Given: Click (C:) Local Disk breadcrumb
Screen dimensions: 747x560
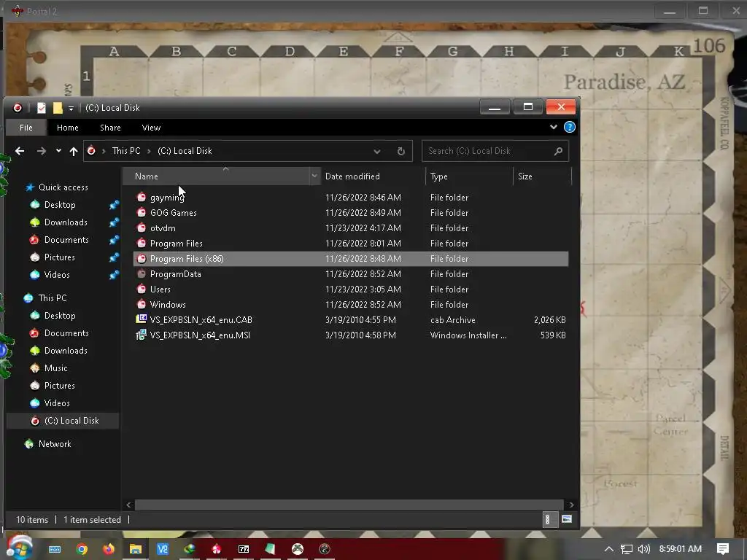Looking at the screenshot, I should (x=185, y=151).
